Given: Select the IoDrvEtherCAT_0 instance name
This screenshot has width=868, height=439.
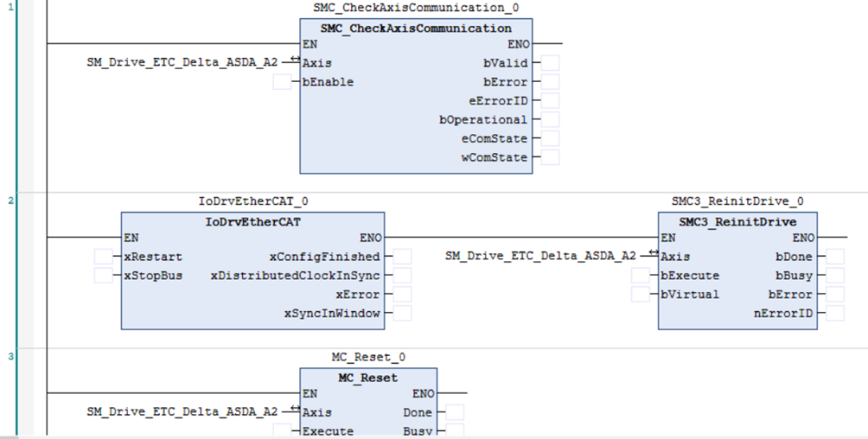Looking at the screenshot, I should [252, 201].
